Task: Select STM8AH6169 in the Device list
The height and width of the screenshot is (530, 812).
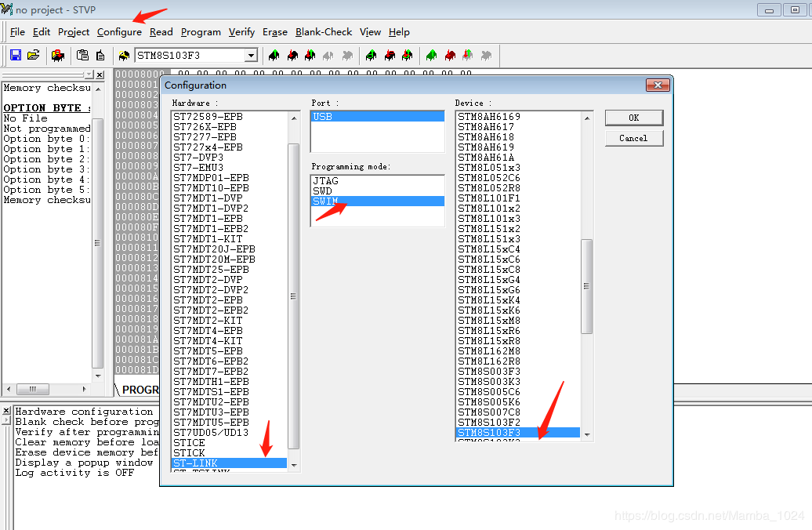Action: click(x=518, y=117)
